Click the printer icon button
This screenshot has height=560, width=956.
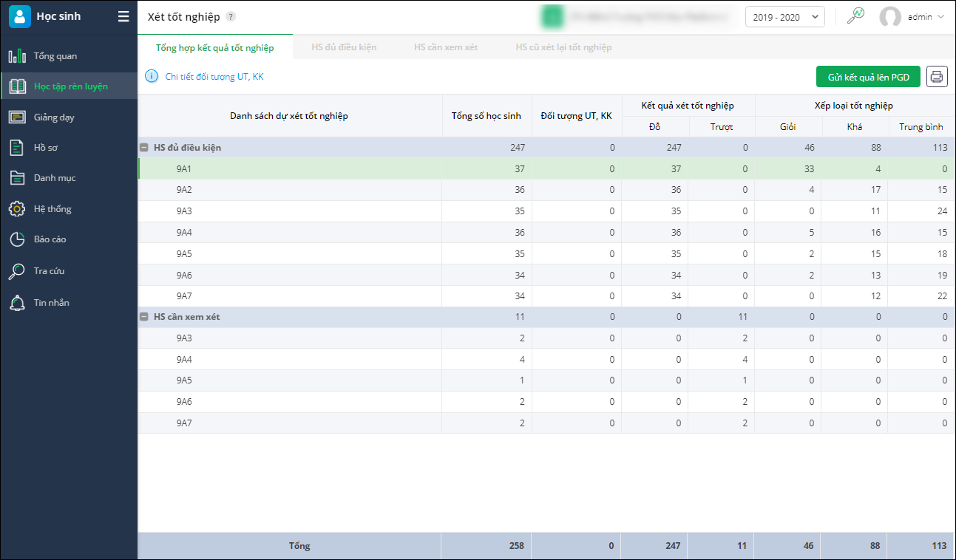(x=937, y=76)
